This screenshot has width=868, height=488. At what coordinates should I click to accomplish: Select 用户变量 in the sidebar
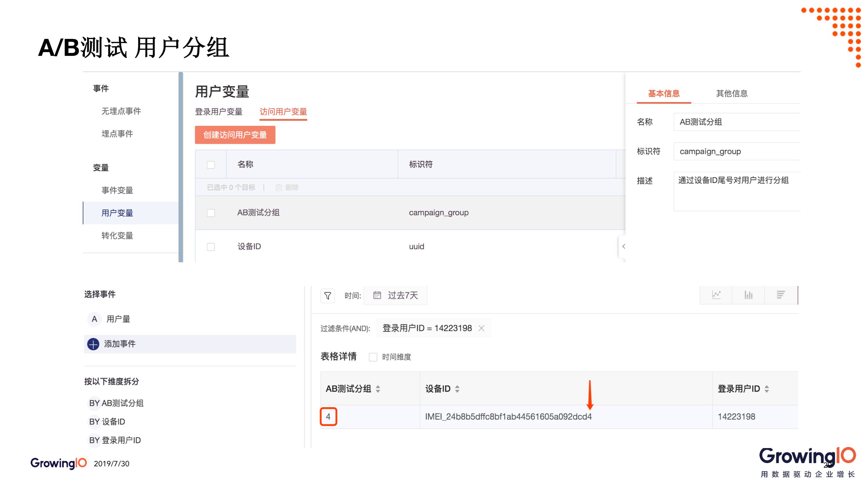pyautogui.click(x=131, y=213)
